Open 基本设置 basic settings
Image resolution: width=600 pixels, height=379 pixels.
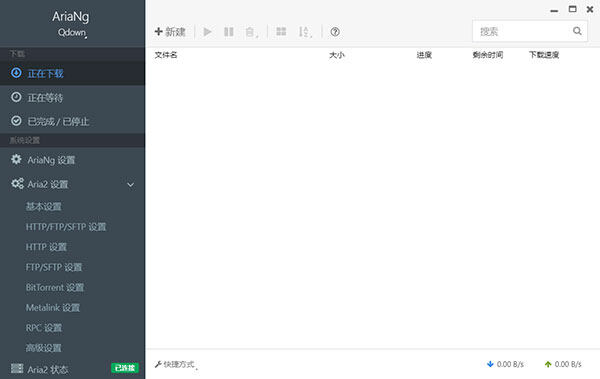point(43,207)
